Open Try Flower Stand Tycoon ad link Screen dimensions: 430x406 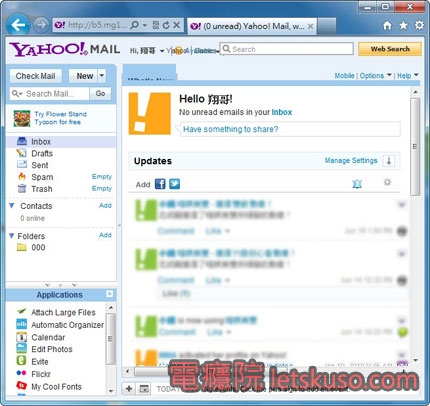coord(60,118)
